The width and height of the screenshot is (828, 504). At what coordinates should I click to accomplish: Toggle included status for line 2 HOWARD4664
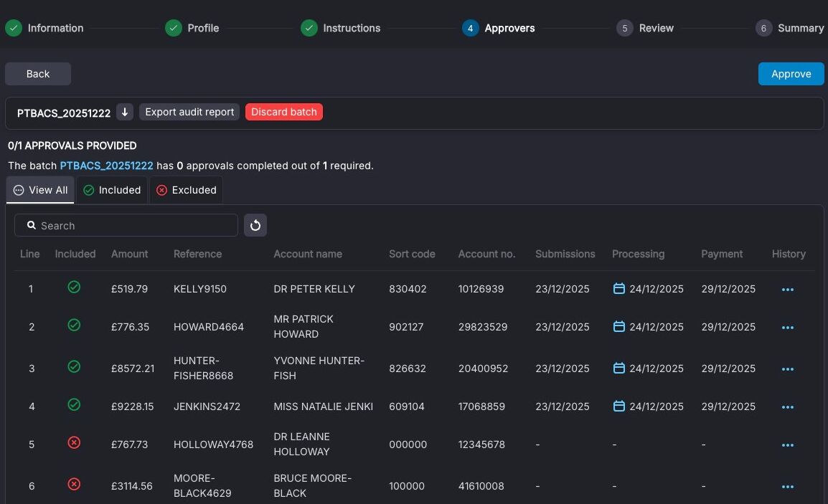point(74,325)
